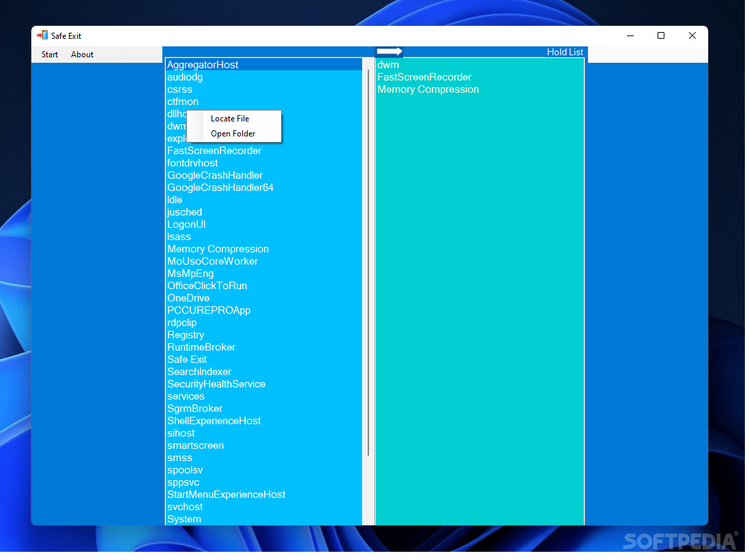Select LogonUI process

click(x=265, y=225)
